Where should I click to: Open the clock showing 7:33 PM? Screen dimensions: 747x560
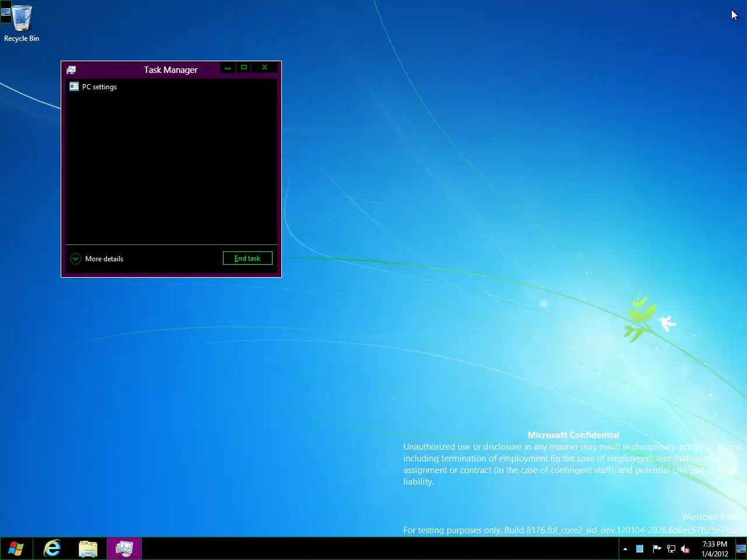[715, 549]
